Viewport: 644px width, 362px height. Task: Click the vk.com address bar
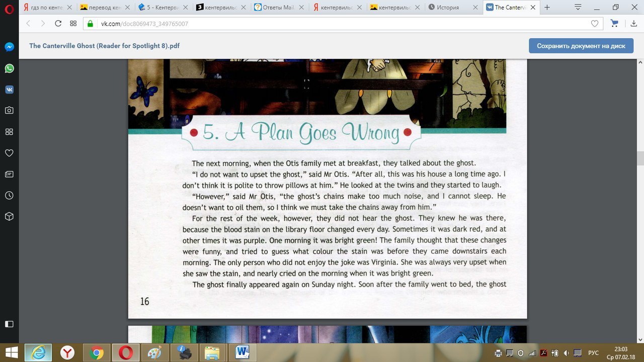pyautogui.click(x=302, y=24)
